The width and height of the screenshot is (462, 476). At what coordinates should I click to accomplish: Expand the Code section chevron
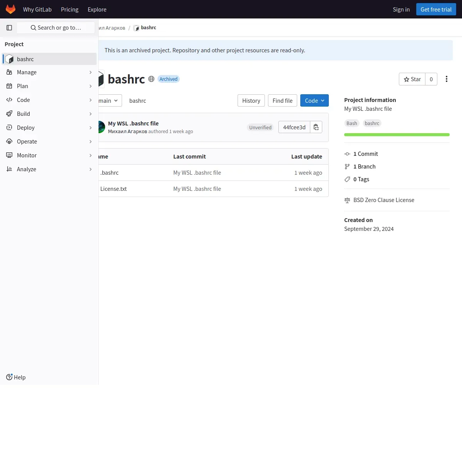[x=90, y=100]
